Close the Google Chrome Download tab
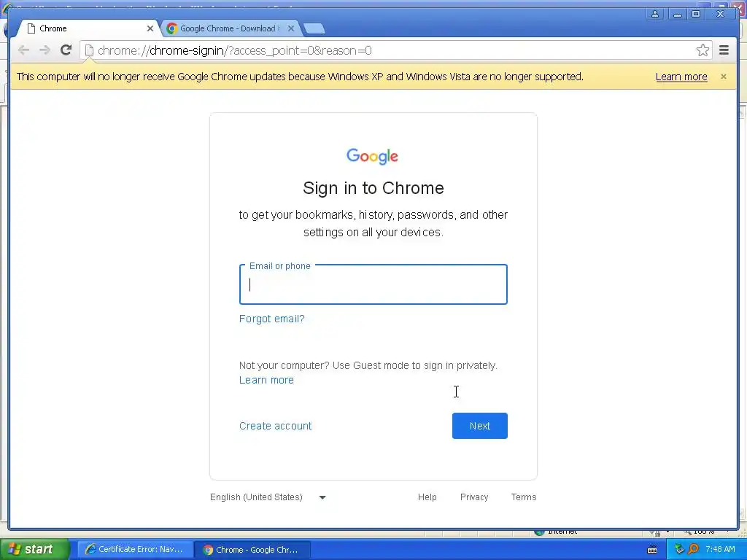The image size is (747, 560). pos(290,28)
